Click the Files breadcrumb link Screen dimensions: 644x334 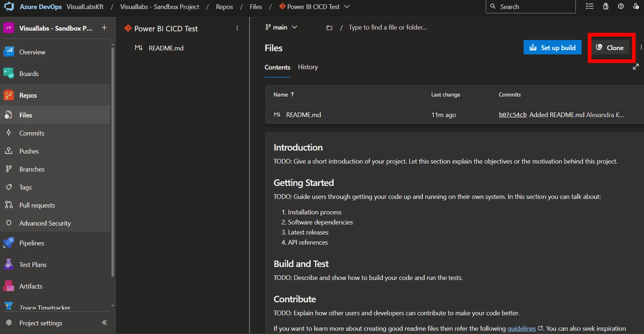(x=256, y=7)
